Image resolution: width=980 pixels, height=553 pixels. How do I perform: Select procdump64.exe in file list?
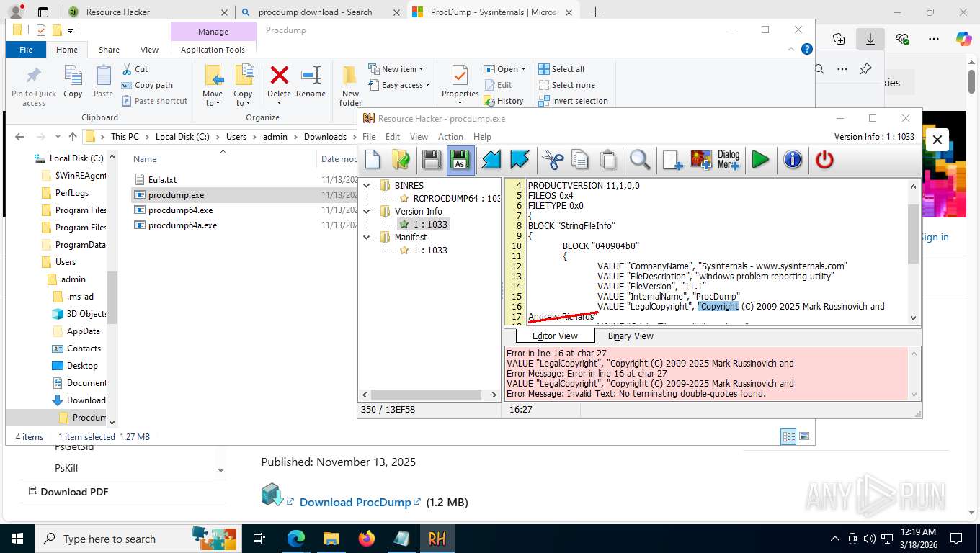click(180, 210)
